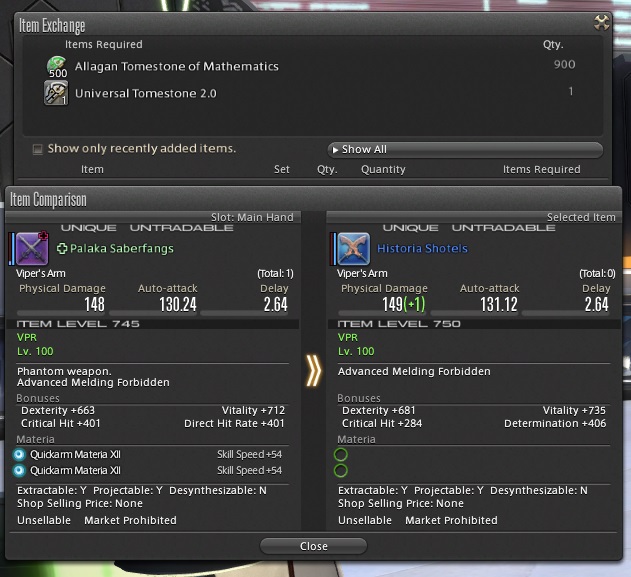Close the Item Exchange window
Viewport: 631px width, 577px height.
tap(601, 23)
